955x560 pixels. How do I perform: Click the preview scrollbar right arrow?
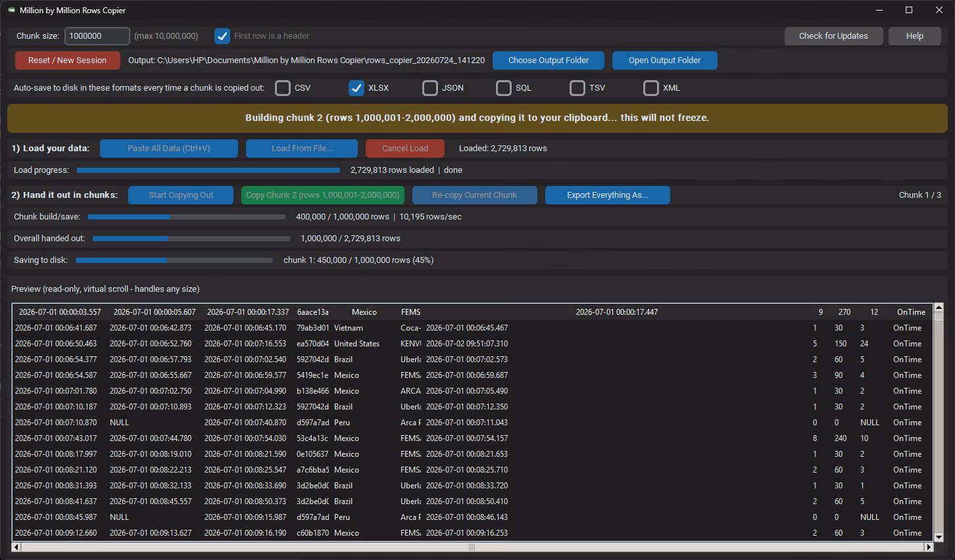tap(929, 547)
